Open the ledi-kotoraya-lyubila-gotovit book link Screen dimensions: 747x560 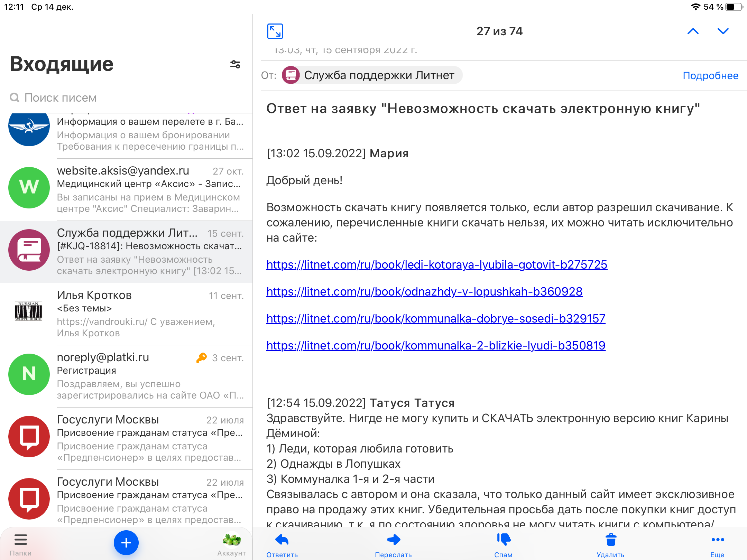pyautogui.click(x=436, y=265)
